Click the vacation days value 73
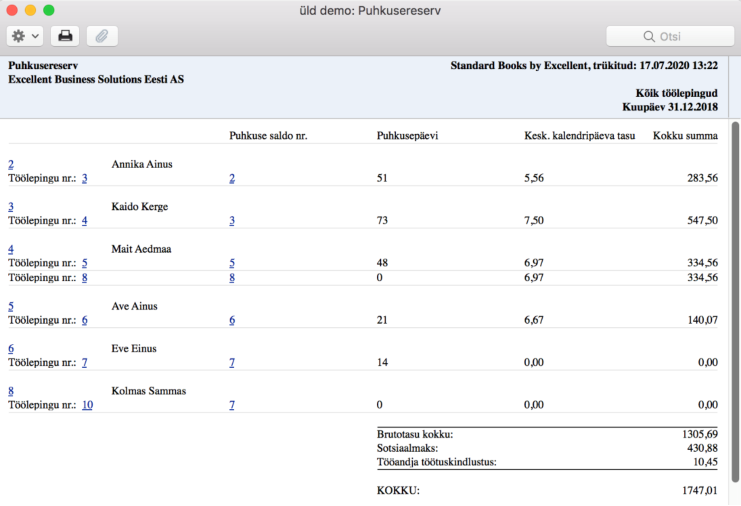This screenshot has width=741, height=506. pyautogui.click(x=382, y=221)
